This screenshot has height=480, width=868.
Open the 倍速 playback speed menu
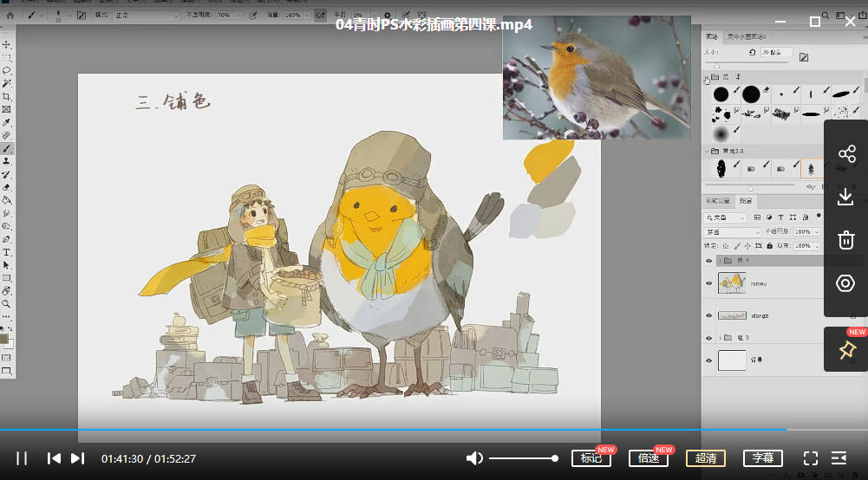[x=649, y=458]
